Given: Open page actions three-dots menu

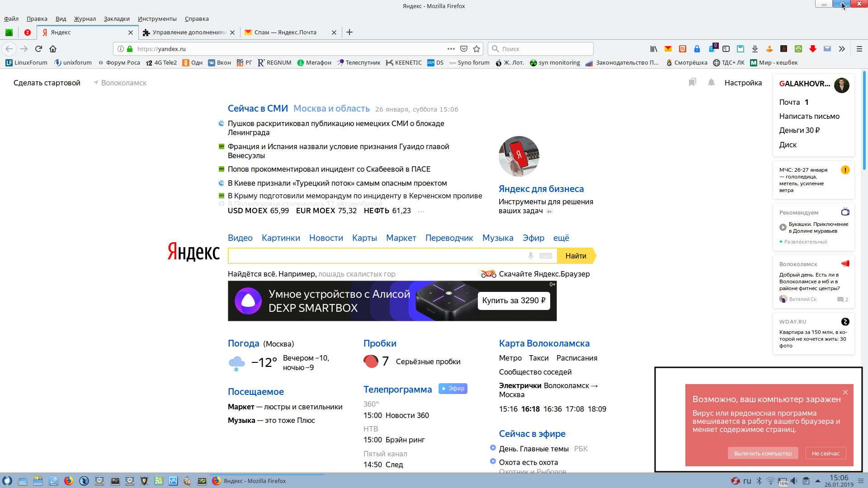Looking at the screenshot, I should (x=451, y=49).
